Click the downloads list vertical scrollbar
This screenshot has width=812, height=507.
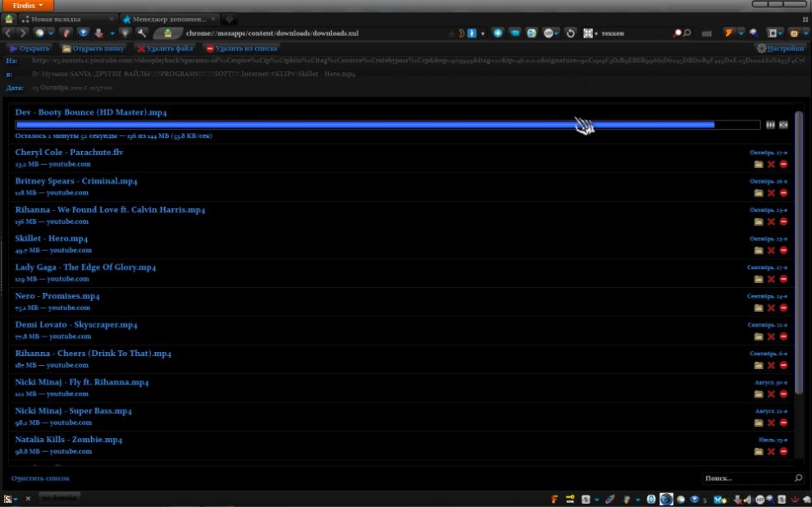tap(799, 253)
